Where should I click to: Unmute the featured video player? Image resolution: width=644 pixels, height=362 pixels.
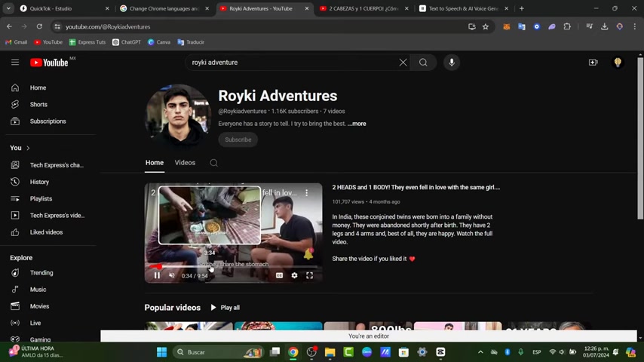[172, 275]
